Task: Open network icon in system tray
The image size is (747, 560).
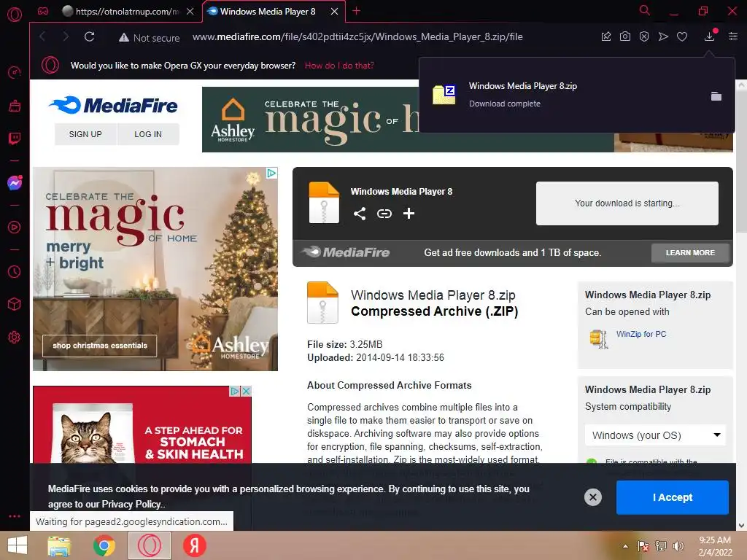Action: point(661,546)
